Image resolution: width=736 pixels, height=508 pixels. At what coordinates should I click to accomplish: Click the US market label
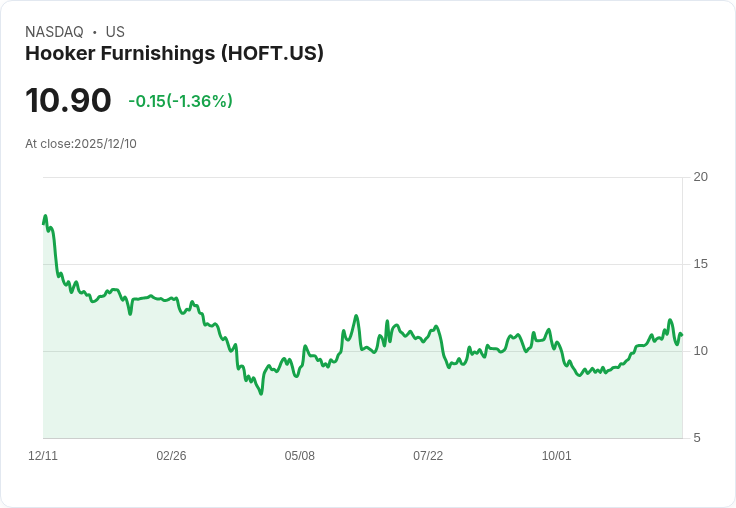(115, 32)
